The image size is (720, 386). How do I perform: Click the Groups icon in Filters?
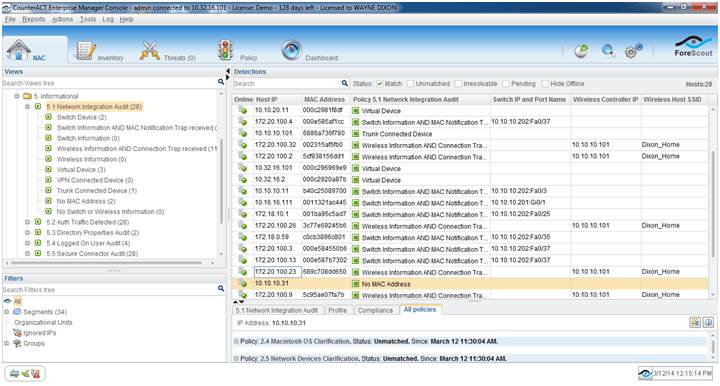pyautogui.click(x=17, y=343)
